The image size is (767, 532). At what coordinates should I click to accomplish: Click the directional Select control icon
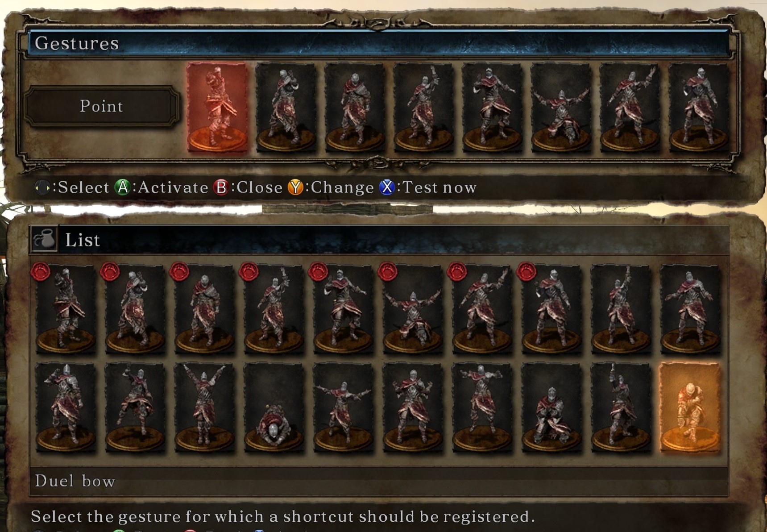click(42, 187)
